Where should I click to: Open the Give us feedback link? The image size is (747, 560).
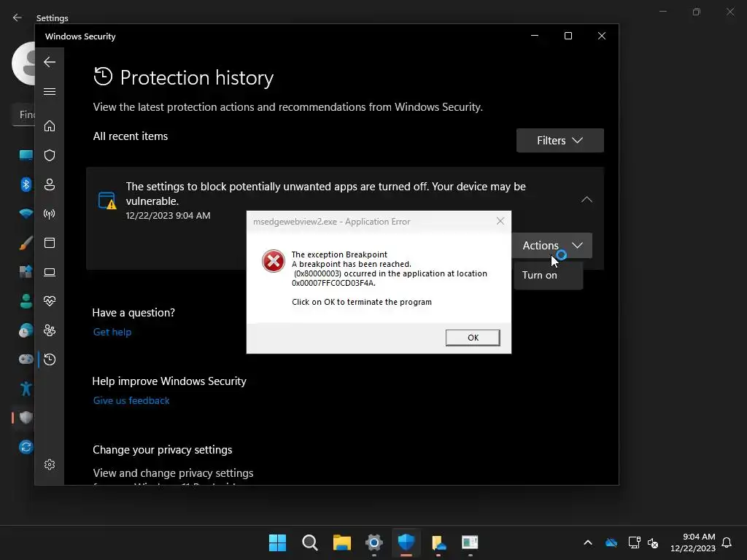click(131, 400)
